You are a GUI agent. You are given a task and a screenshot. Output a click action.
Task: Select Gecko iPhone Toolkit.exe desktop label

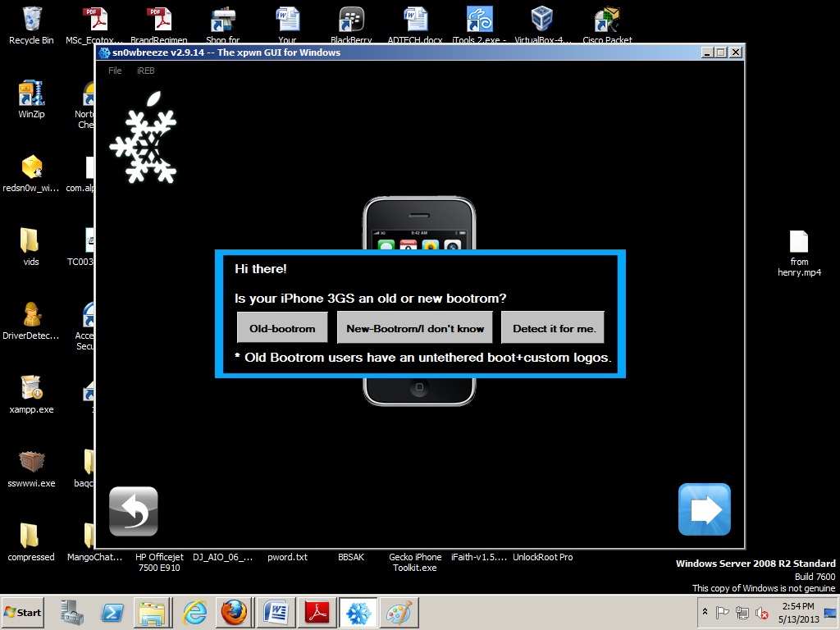(415, 562)
